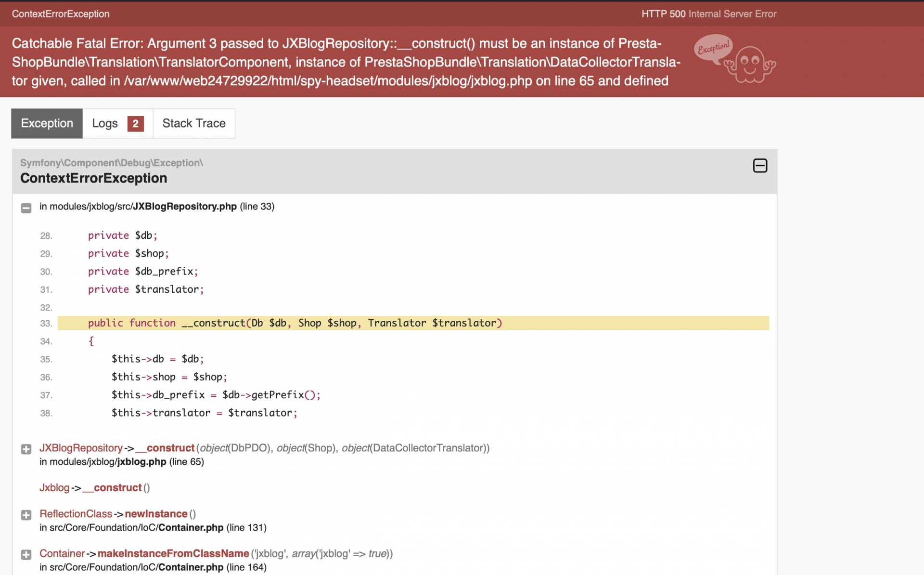Viewport: 924px width, 575px height.
Task: Collapse the ContextErrorException panel
Action: (760, 166)
